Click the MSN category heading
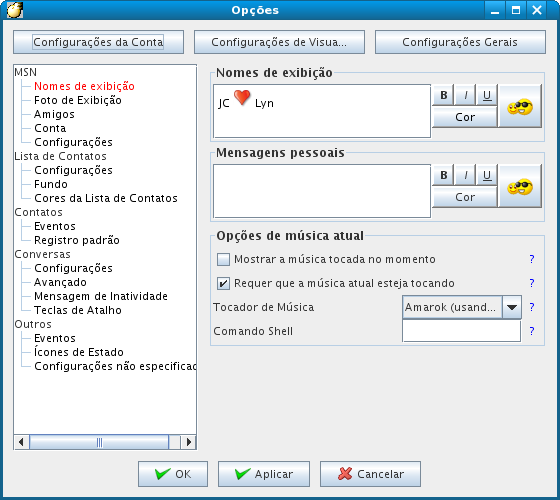 click(x=25, y=72)
